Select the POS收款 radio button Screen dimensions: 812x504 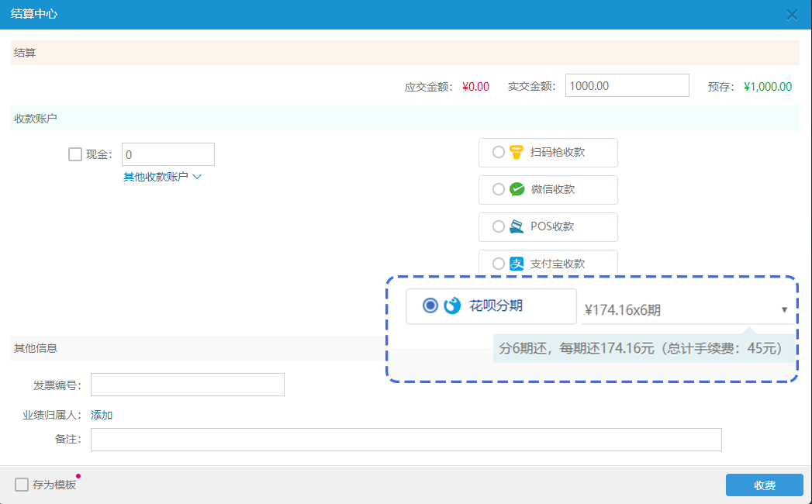[499, 227]
